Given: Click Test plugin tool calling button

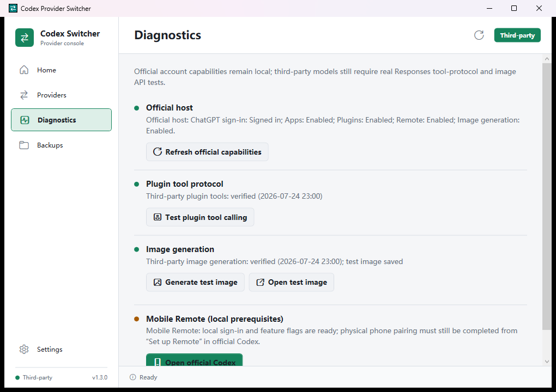Looking at the screenshot, I should (200, 217).
